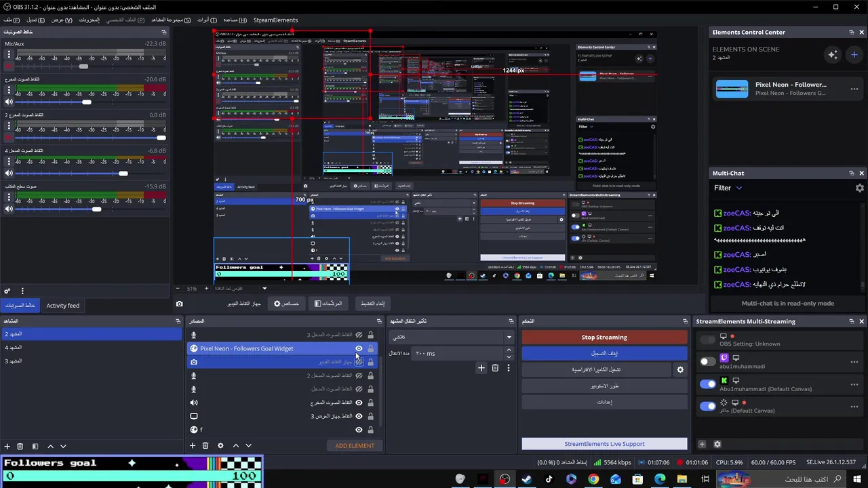Viewport: 868px width, 488px height.
Task: Open options for Pixel Neon element
Action: click(x=854, y=89)
